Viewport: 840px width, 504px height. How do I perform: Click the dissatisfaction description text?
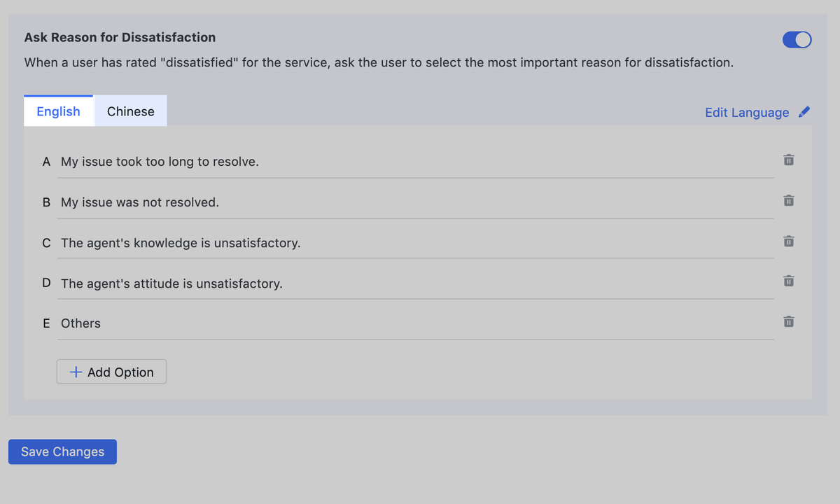click(379, 62)
